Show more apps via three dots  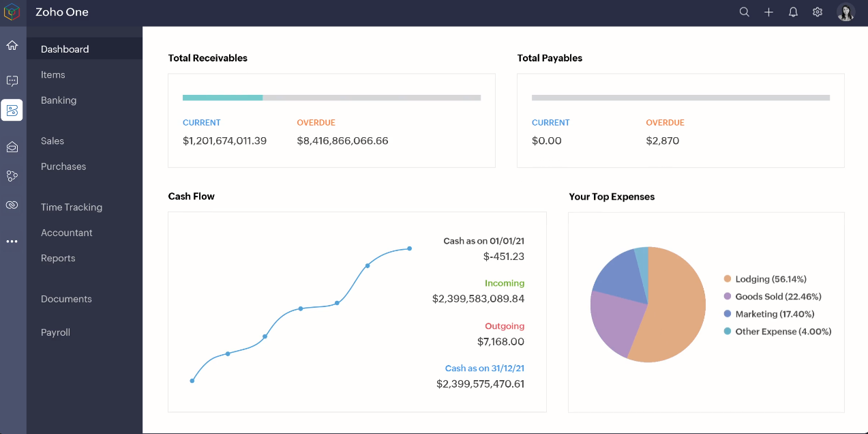(12, 242)
